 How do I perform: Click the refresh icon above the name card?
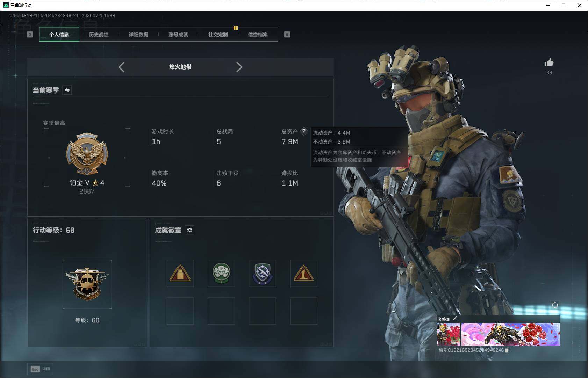pyautogui.click(x=555, y=305)
